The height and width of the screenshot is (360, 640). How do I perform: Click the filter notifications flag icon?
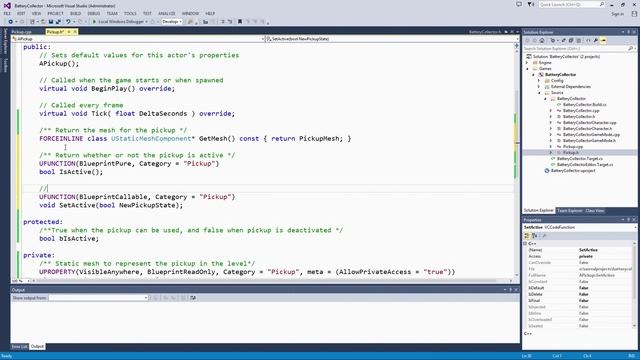point(530,4)
